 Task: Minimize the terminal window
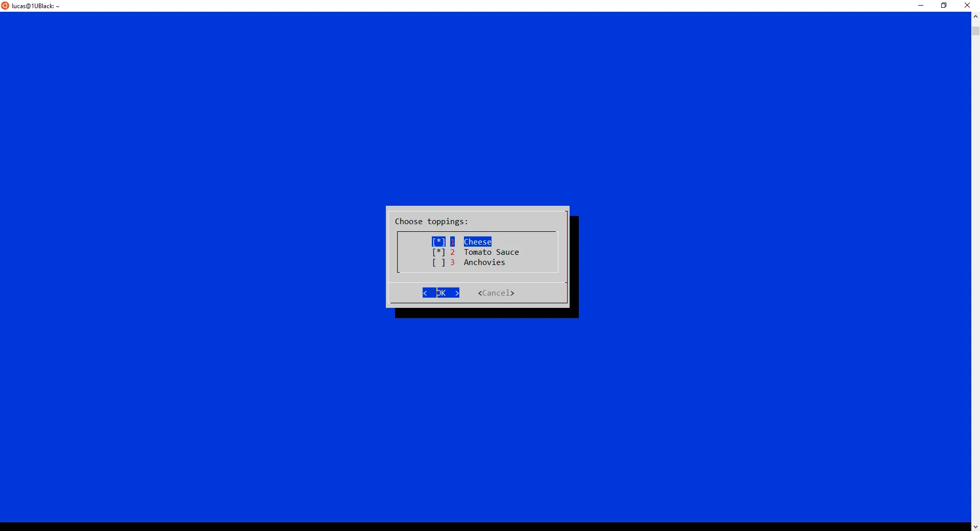tap(921, 6)
